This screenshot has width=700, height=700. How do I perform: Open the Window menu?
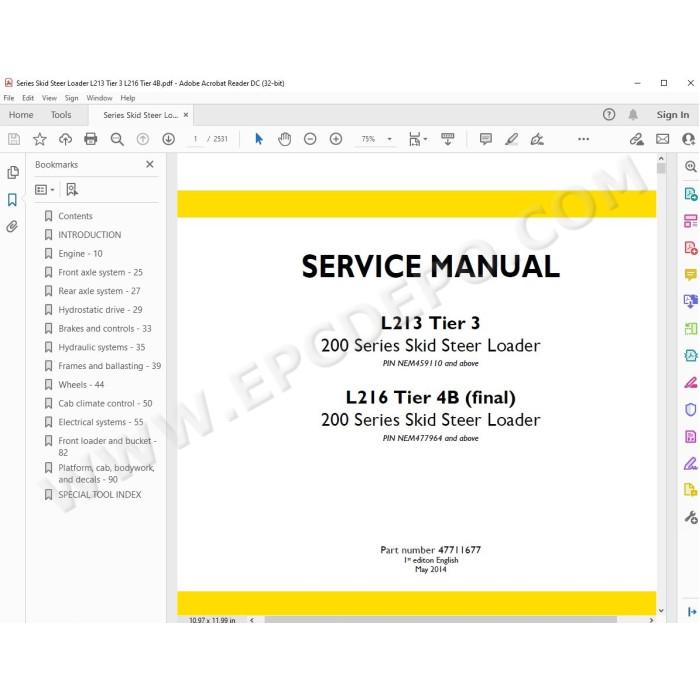click(99, 98)
